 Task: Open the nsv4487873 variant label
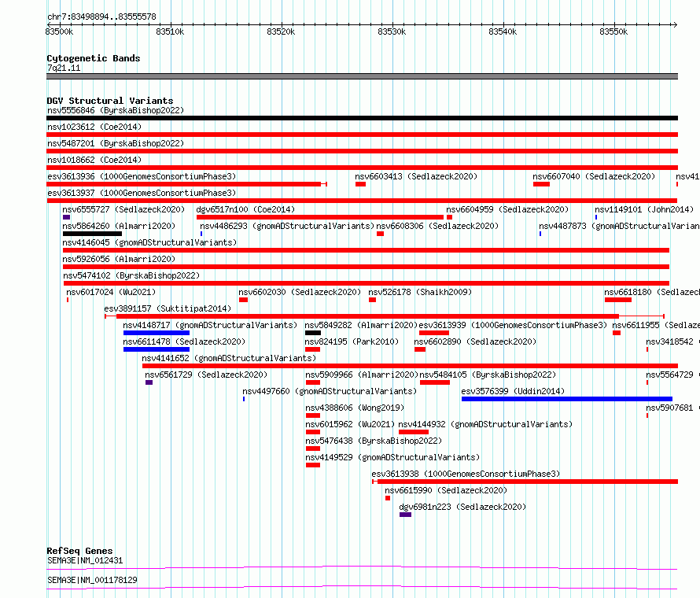point(619,226)
